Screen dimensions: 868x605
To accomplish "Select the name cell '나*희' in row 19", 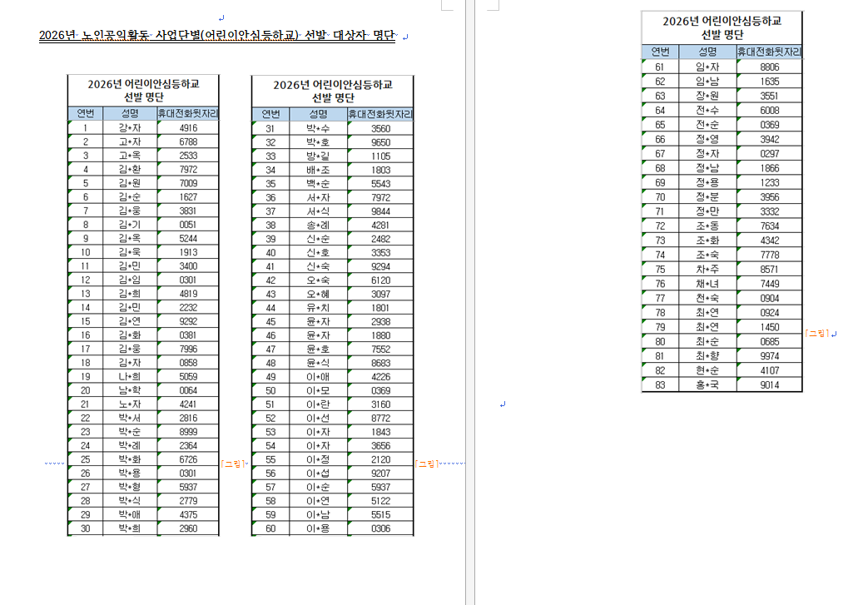I will pos(129,375).
